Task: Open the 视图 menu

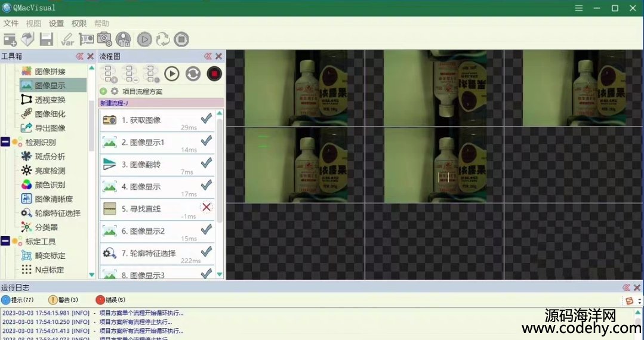Action: click(x=33, y=23)
